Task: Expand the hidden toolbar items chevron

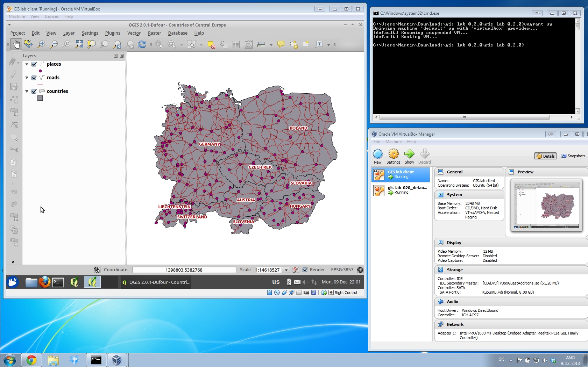Action: tap(13, 262)
